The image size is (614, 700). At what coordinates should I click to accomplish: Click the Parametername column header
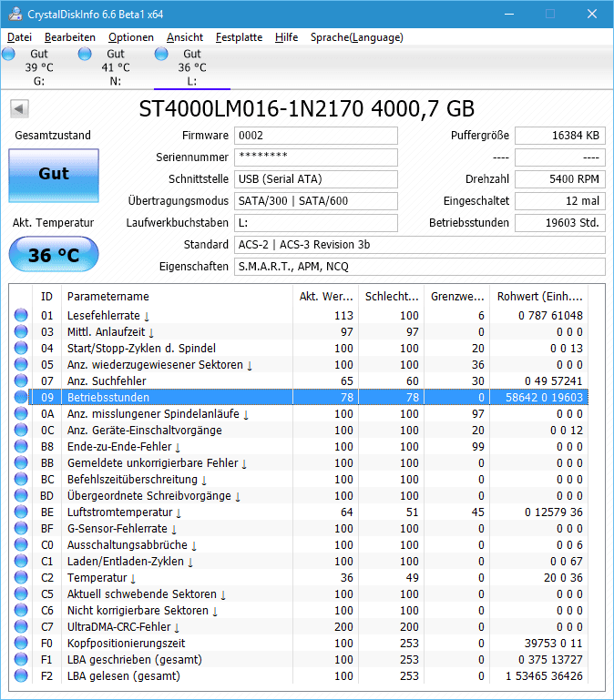(x=177, y=297)
